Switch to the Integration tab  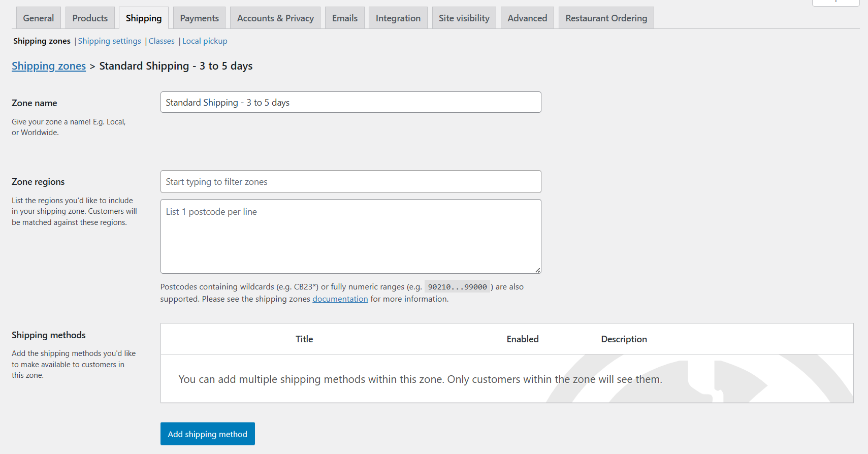point(398,18)
